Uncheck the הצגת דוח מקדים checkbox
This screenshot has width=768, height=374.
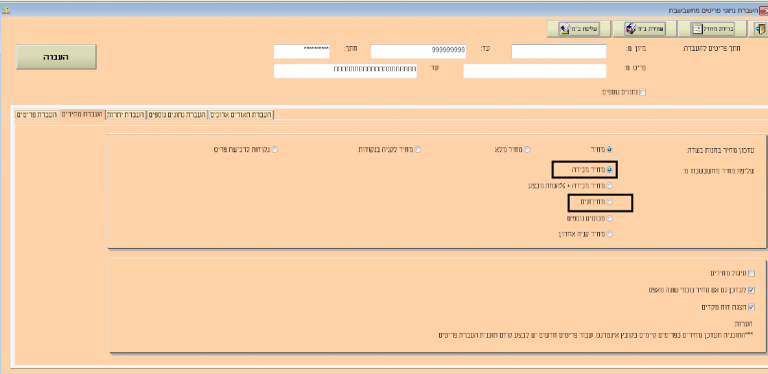click(752, 307)
